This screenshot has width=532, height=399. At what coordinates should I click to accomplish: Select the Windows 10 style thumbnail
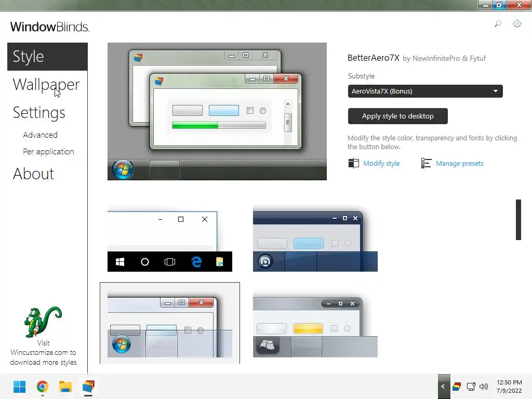point(170,238)
